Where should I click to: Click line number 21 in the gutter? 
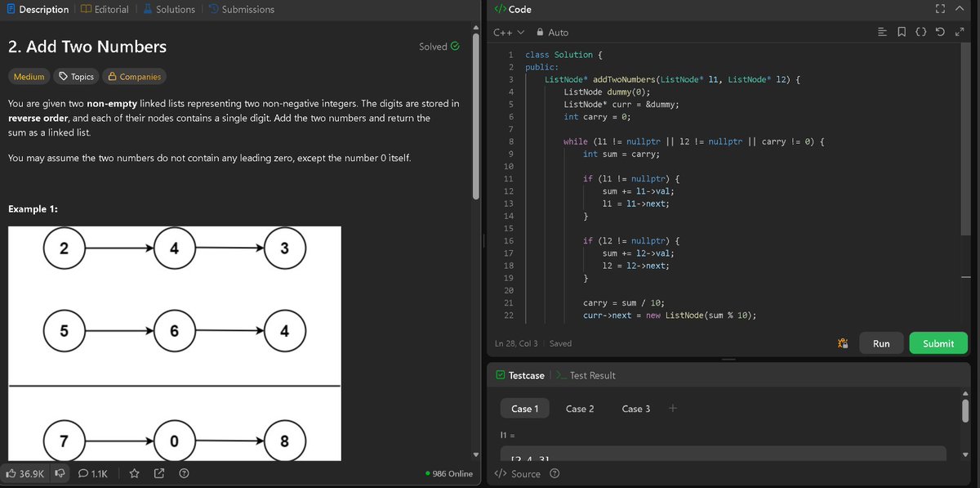[509, 302]
